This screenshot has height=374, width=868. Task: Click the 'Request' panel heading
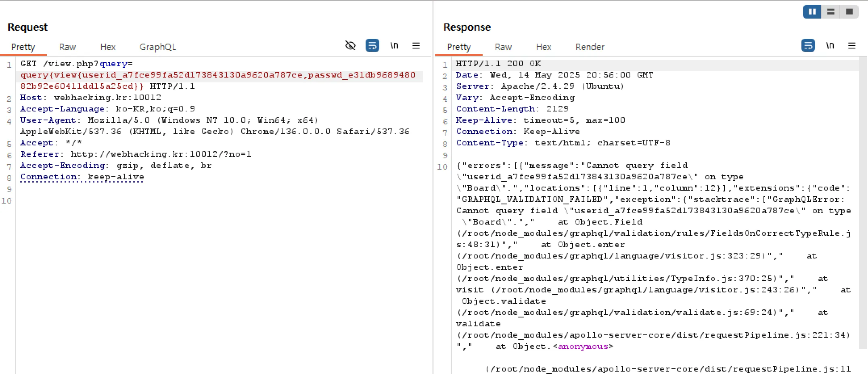click(x=27, y=27)
